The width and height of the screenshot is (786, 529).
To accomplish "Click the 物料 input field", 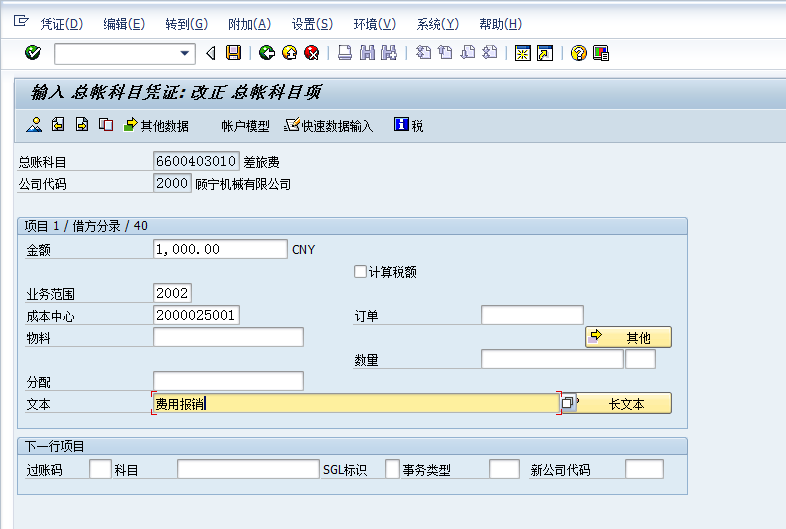I will (228, 337).
